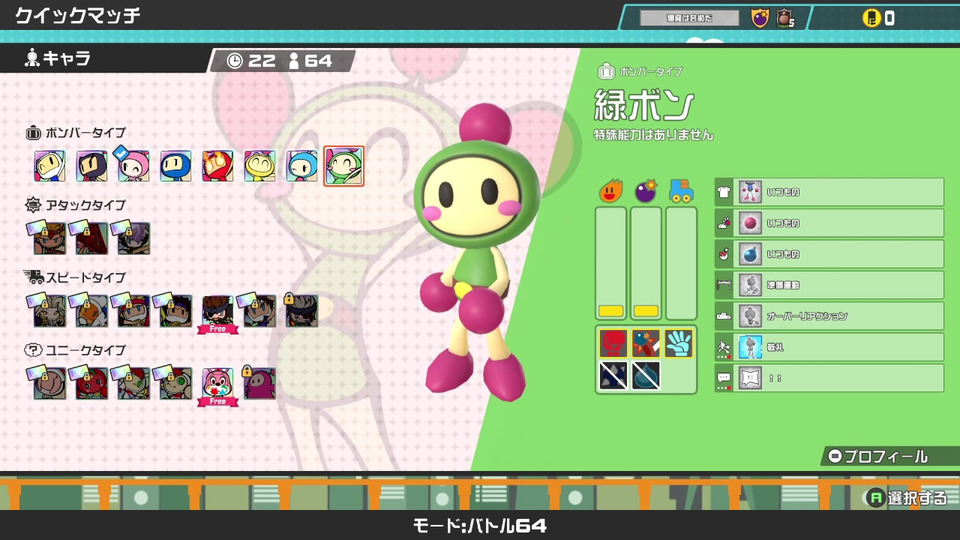
Task: Choose locked brown-helmet Unique type character
Action: (50, 383)
